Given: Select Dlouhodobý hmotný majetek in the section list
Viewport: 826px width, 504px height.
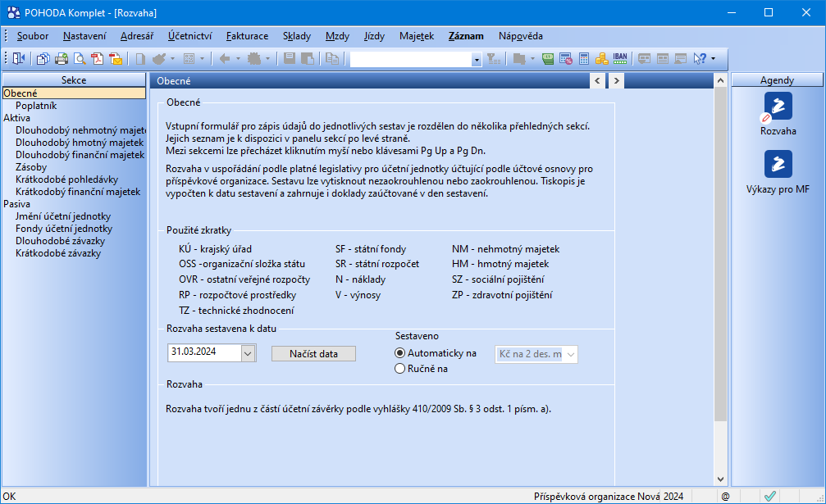Looking at the screenshot, I should tap(80, 143).
